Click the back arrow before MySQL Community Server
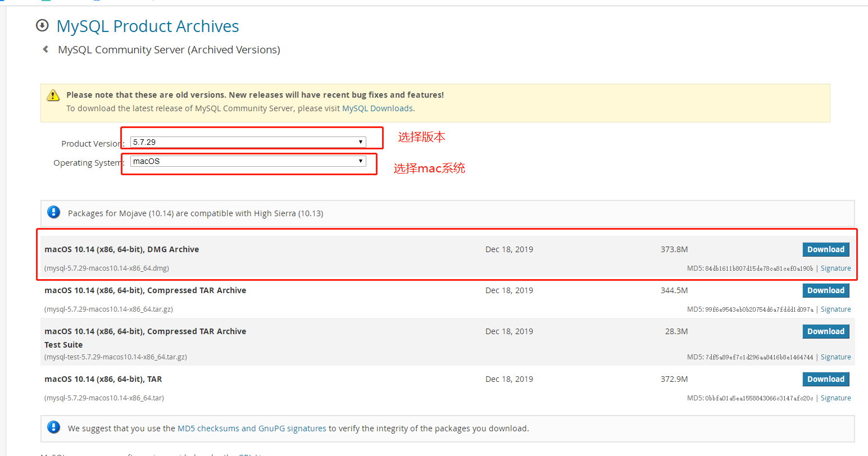Viewport: 868px width, 456px height. (x=46, y=49)
